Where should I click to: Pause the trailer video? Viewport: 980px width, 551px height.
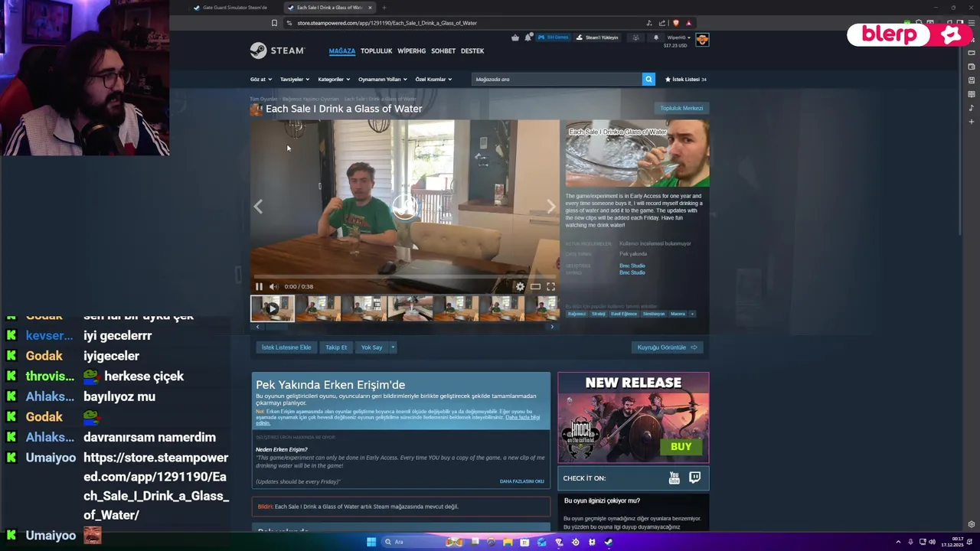pyautogui.click(x=259, y=286)
